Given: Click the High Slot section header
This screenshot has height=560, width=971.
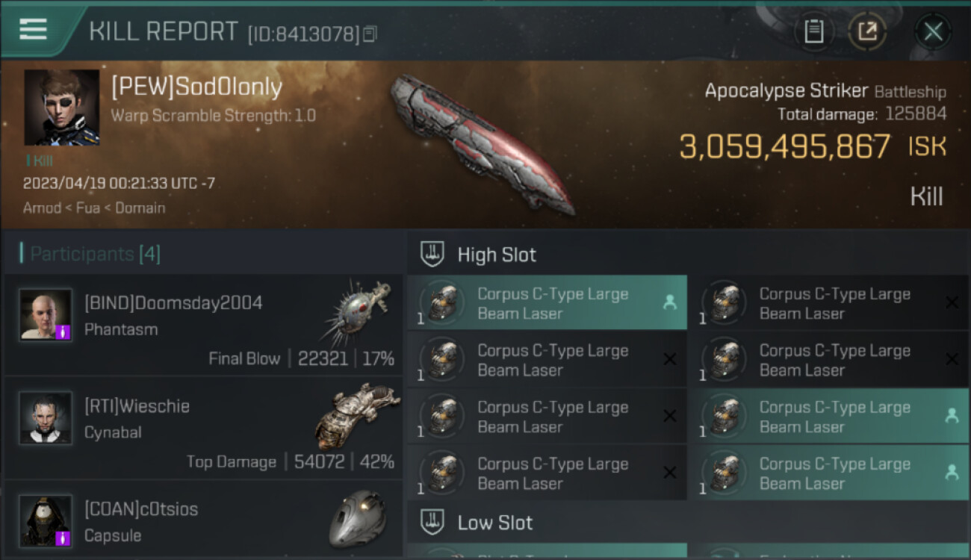Looking at the screenshot, I should (497, 255).
